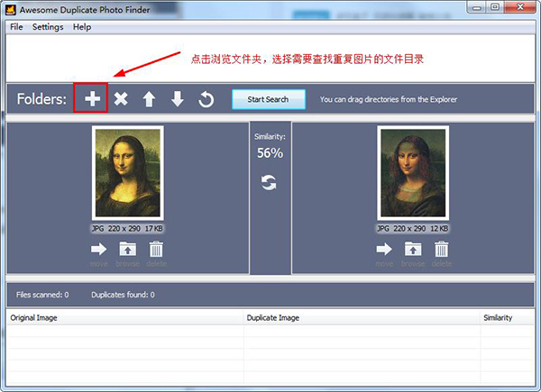Screen dimensions: 541x392
Task: Close the Awesome Duplicate Photo Finder window
Action: [520, 7]
